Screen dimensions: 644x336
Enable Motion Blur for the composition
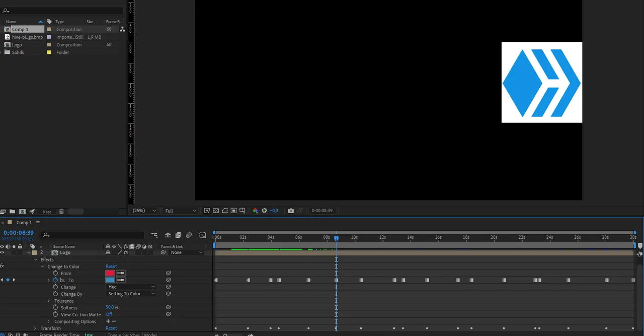(189, 235)
